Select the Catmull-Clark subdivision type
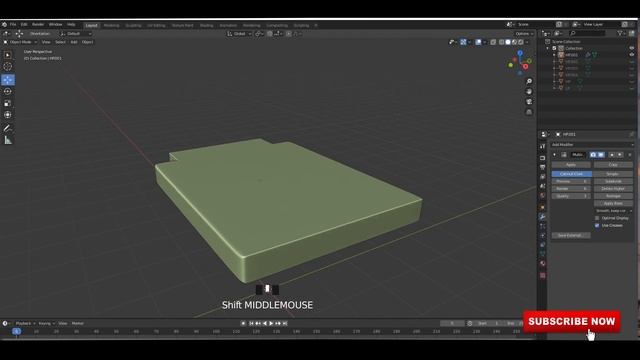Screen dimensions: 640x360 (x=571, y=174)
